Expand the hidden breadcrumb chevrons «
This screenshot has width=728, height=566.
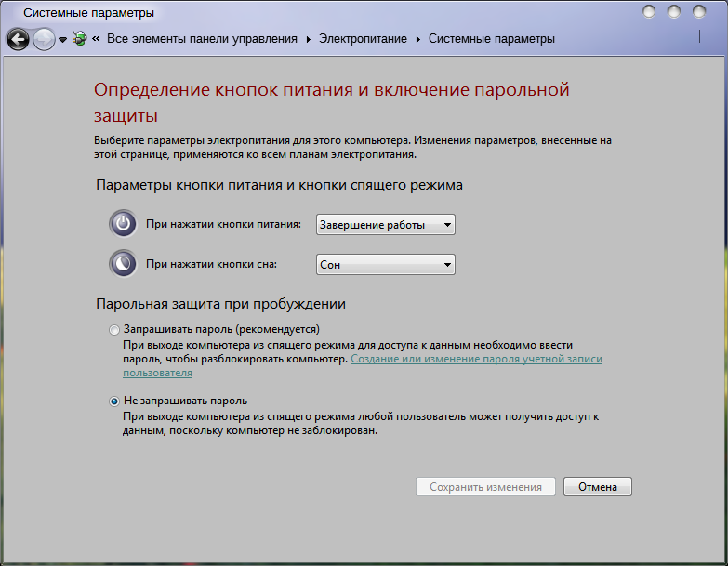pos(96,38)
